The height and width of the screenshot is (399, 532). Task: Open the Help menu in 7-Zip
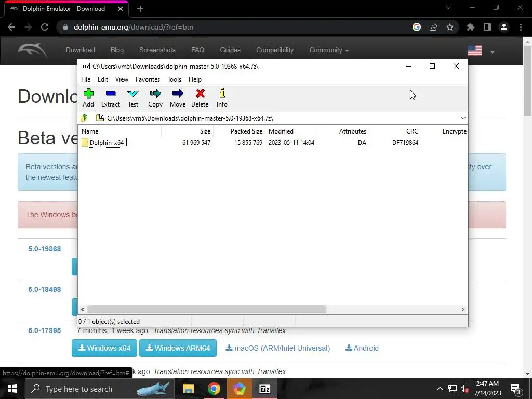point(195,79)
